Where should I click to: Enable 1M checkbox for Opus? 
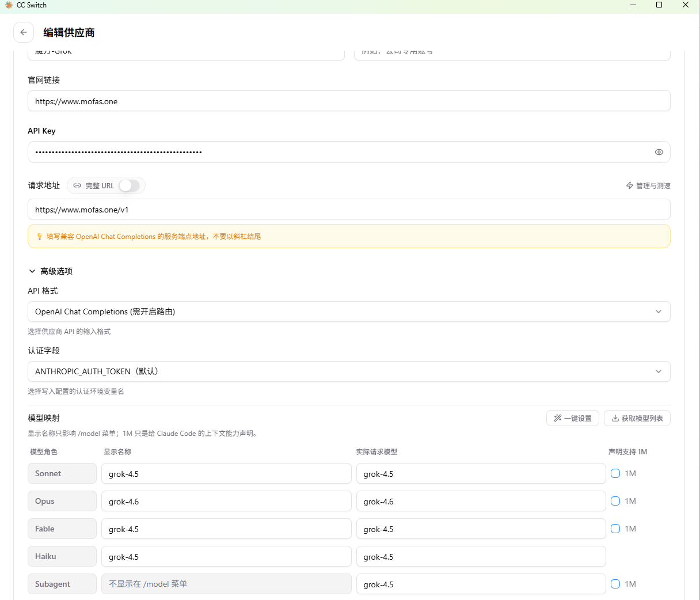615,501
